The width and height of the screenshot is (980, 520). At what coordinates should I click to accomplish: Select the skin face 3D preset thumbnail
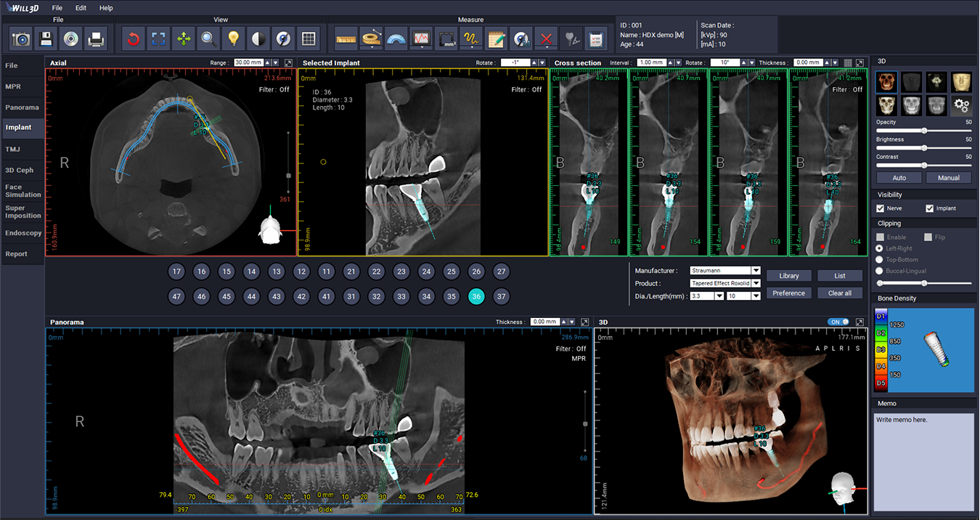(x=961, y=81)
